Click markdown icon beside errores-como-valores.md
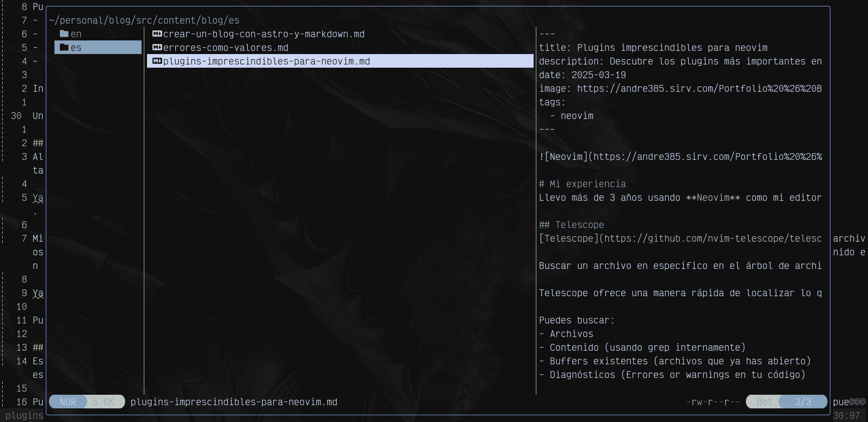The image size is (868, 422). tap(157, 48)
